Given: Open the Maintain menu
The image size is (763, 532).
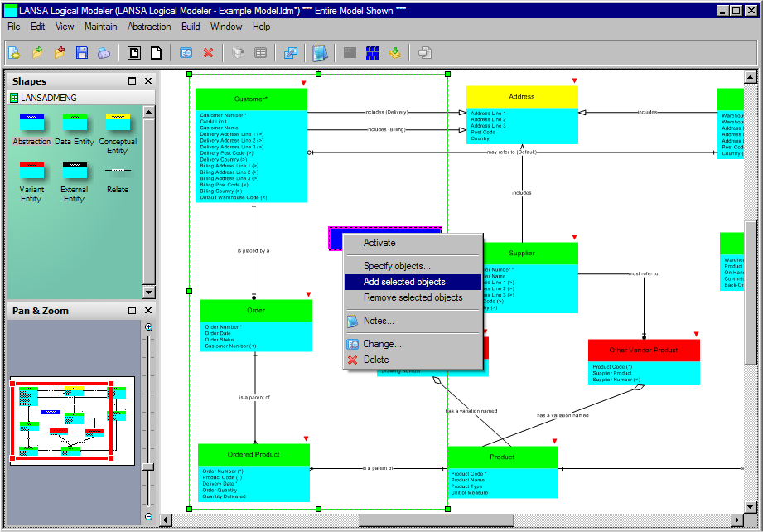Looking at the screenshot, I should point(101,27).
